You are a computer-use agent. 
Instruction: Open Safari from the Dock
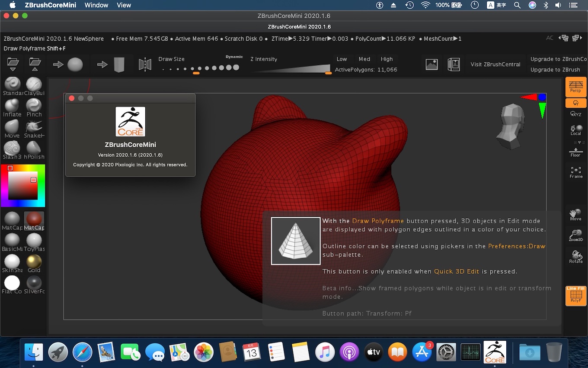(x=82, y=352)
